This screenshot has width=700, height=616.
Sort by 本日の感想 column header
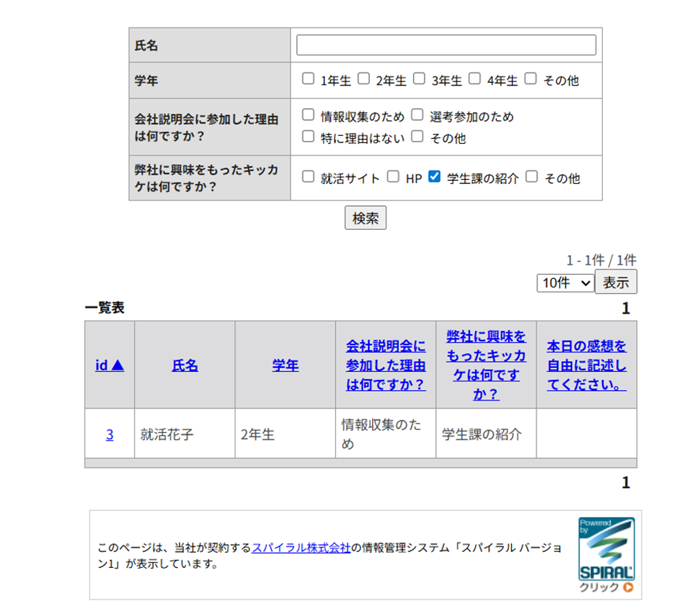(586, 365)
